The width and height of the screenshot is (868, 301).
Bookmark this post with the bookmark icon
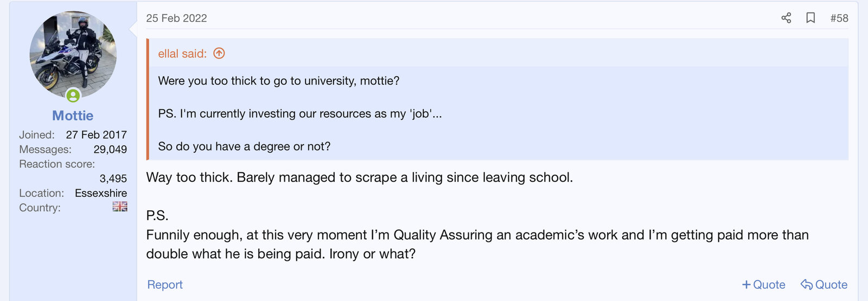pos(810,18)
